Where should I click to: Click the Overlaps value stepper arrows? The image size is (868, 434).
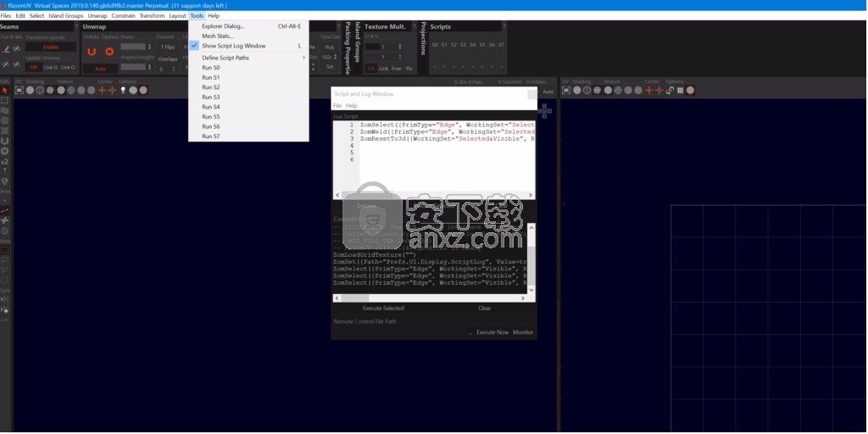(x=173, y=70)
